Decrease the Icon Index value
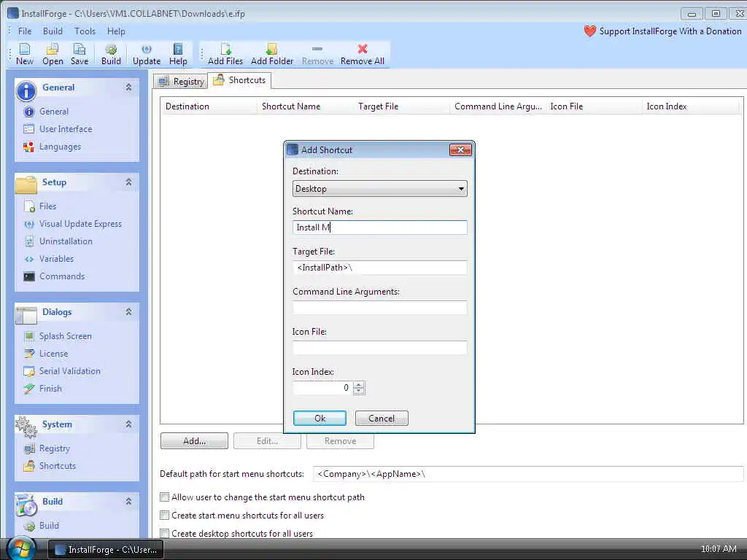The image size is (747, 560). 359,391
